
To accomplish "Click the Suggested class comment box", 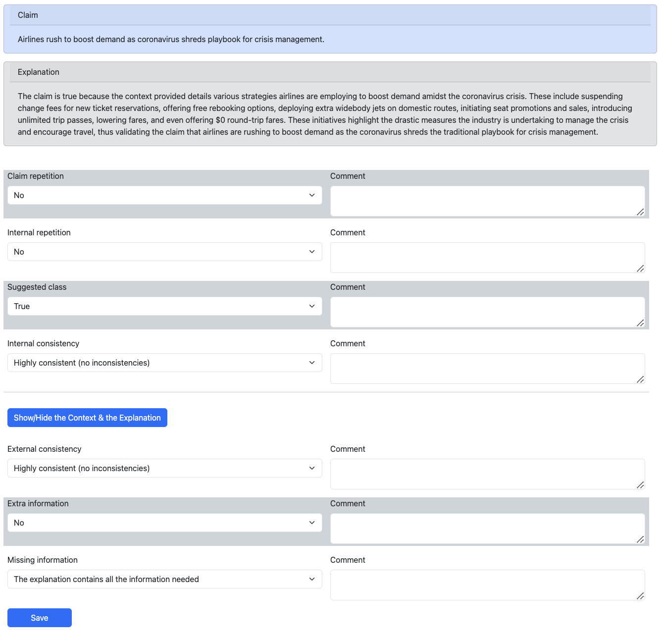I will tap(487, 312).
